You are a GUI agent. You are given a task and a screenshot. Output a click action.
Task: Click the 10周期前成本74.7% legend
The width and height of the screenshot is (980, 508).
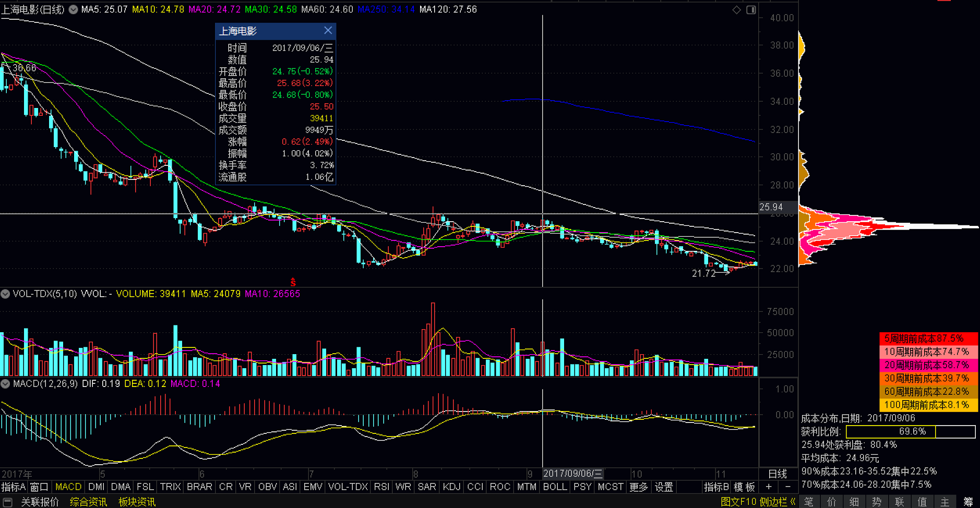point(928,352)
